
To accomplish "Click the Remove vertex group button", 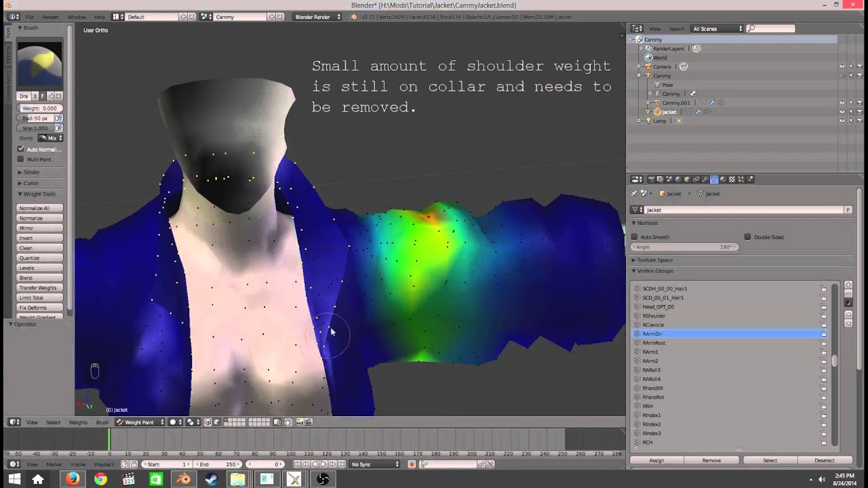I will point(711,460).
